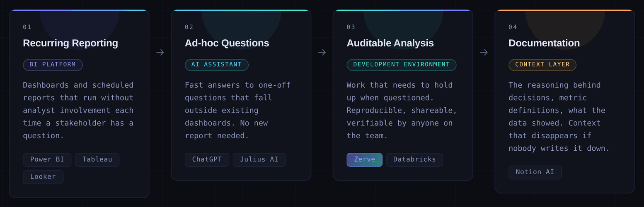Click the AI ASSISTANT category badge
This screenshot has width=644, height=207.
click(x=216, y=65)
